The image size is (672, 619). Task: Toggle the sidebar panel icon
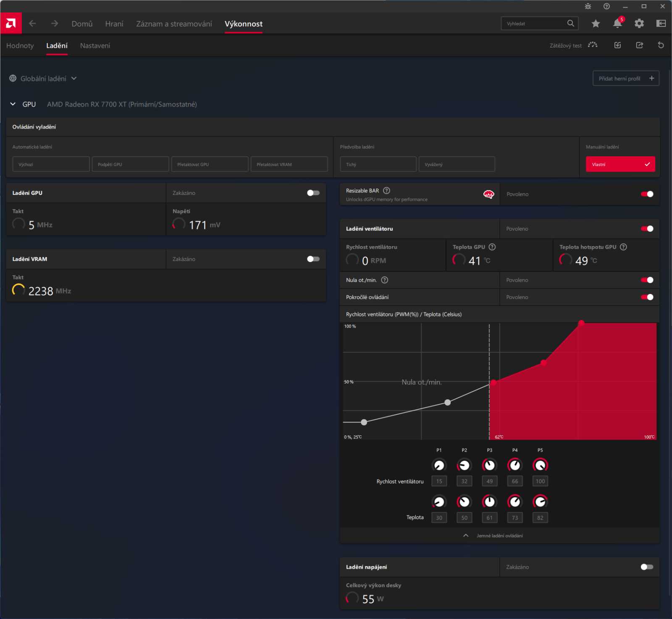tap(661, 24)
